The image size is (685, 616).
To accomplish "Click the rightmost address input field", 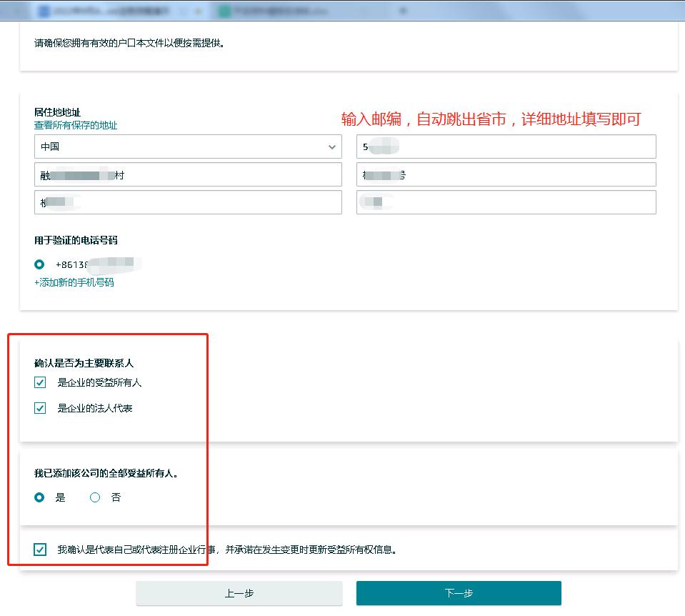I will point(506,202).
